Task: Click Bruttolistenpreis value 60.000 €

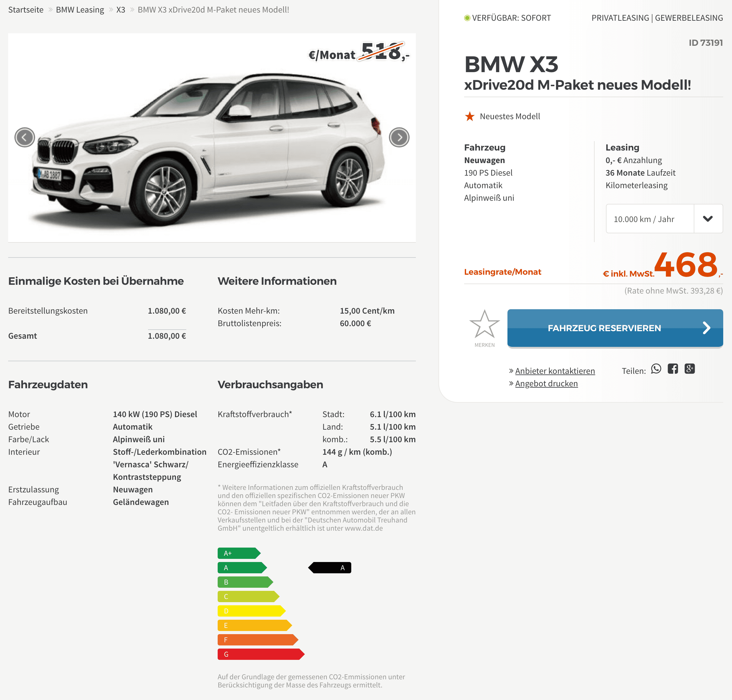Action: point(355,324)
